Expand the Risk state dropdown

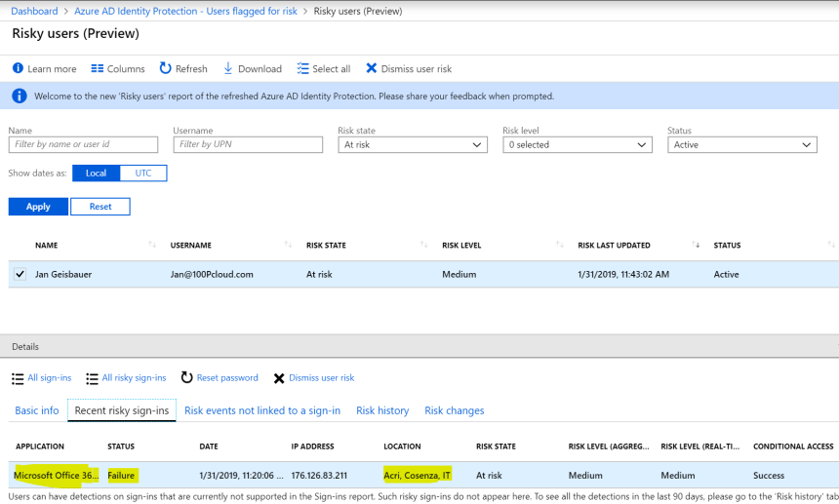click(413, 145)
